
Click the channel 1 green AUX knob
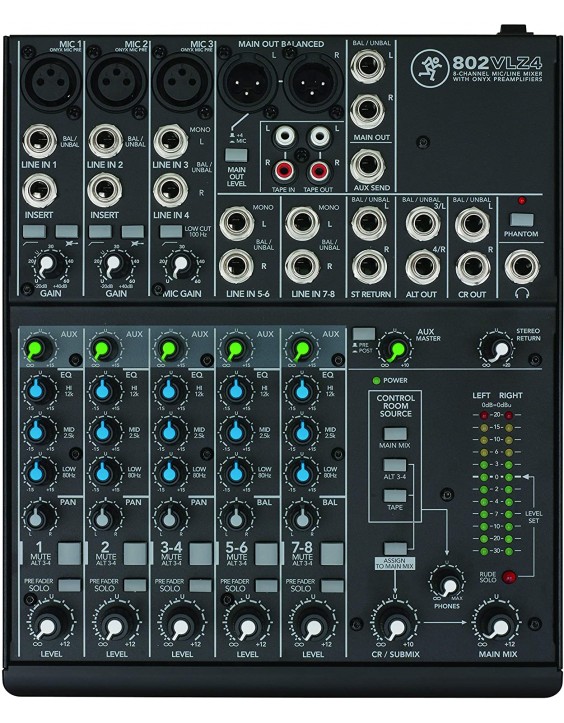[37, 349]
